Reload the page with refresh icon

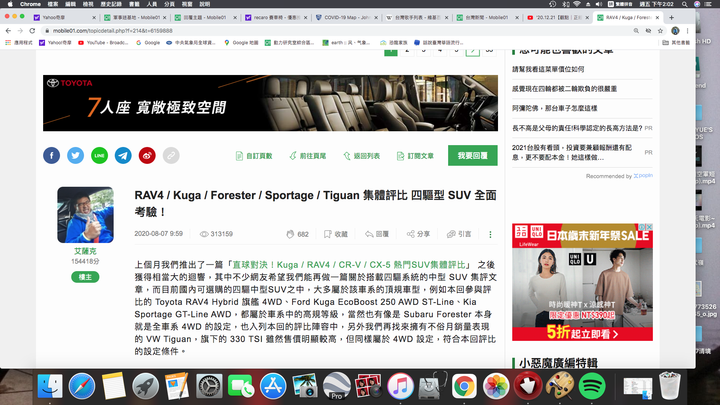pyautogui.click(x=32, y=31)
